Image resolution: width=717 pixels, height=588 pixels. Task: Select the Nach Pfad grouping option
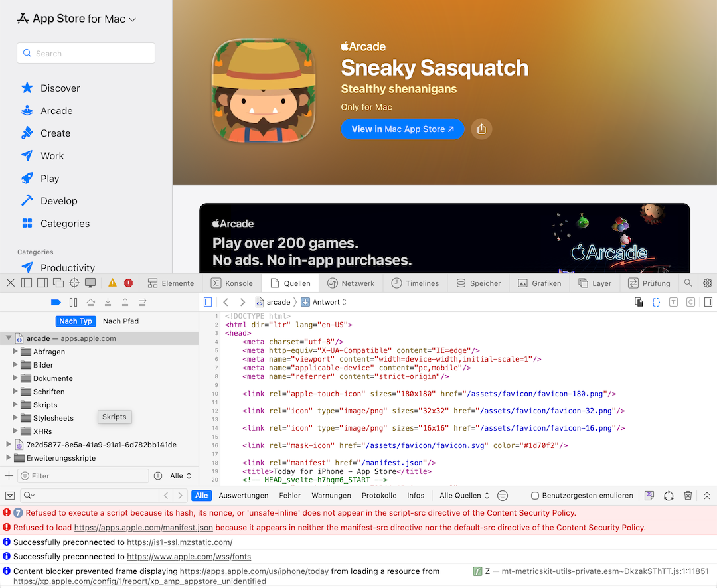pyautogui.click(x=121, y=321)
